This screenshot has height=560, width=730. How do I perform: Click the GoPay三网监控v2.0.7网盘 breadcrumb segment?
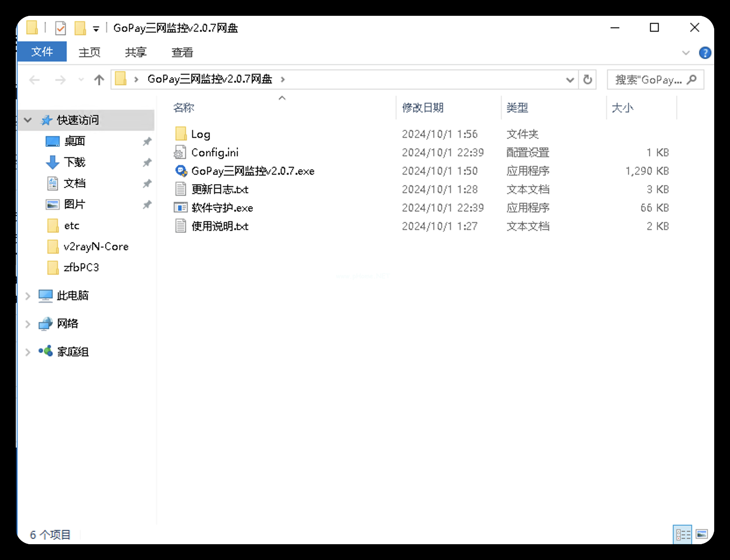pyautogui.click(x=210, y=79)
